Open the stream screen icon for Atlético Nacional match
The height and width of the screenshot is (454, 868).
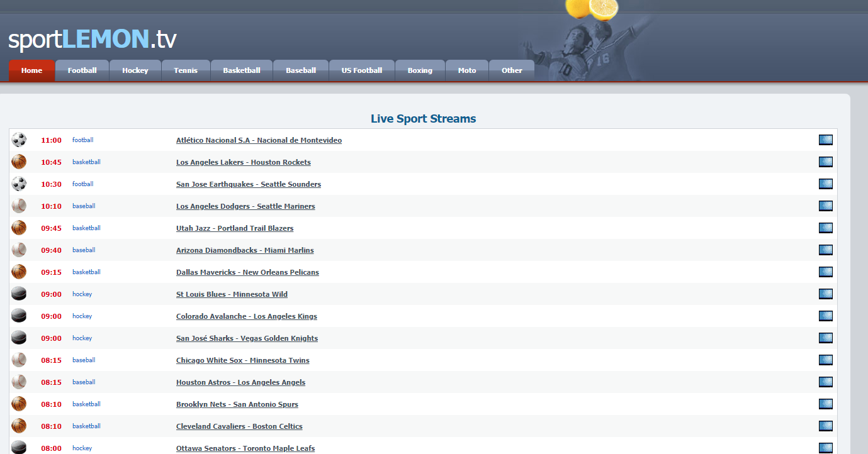tap(826, 140)
